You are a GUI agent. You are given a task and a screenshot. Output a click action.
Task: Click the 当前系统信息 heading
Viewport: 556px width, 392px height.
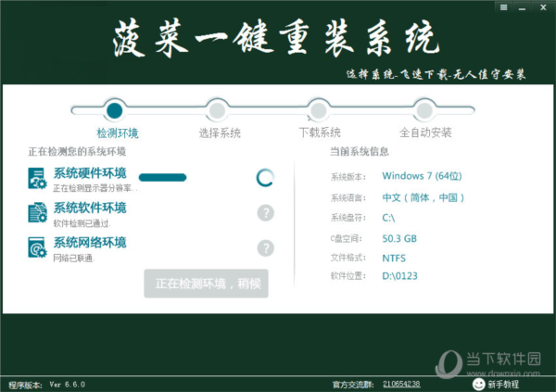360,151
